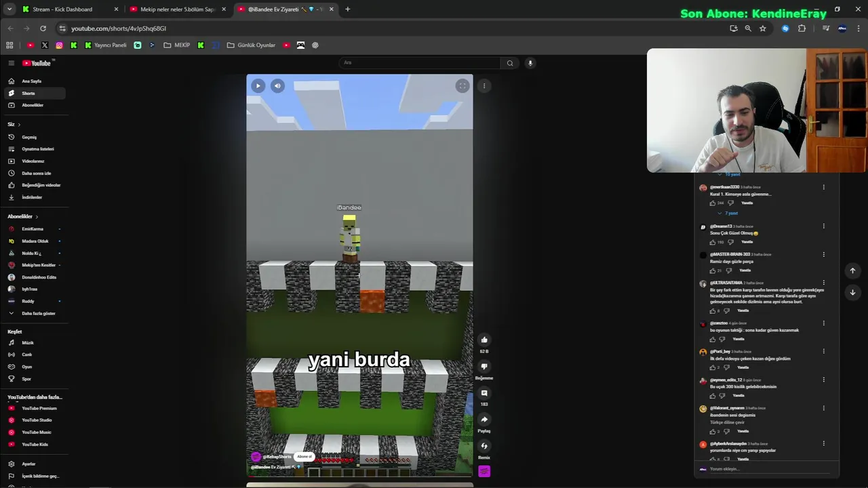The height and width of the screenshot is (488, 868).
Task: Dislike the comment by @MASTER-BRAIN-303
Action: pos(730,270)
